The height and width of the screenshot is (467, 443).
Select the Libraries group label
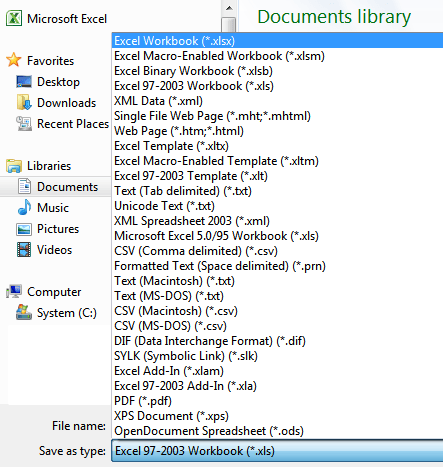pos(49,166)
